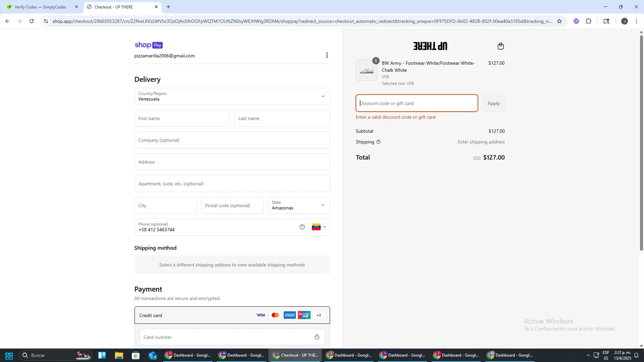Bookmark this page with the star icon
This screenshot has width=644, height=362.
point(559,21)
